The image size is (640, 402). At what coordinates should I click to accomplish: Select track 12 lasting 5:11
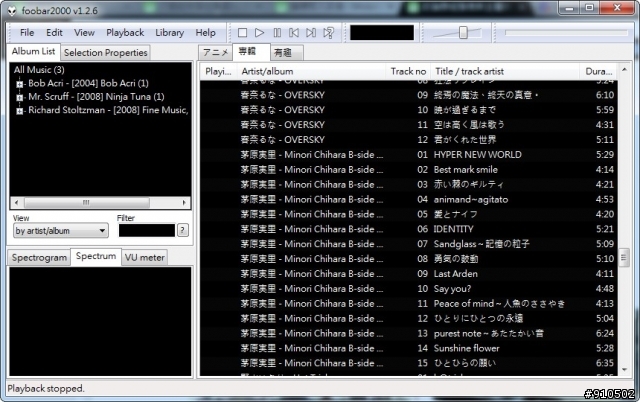(x=409, y=140)
